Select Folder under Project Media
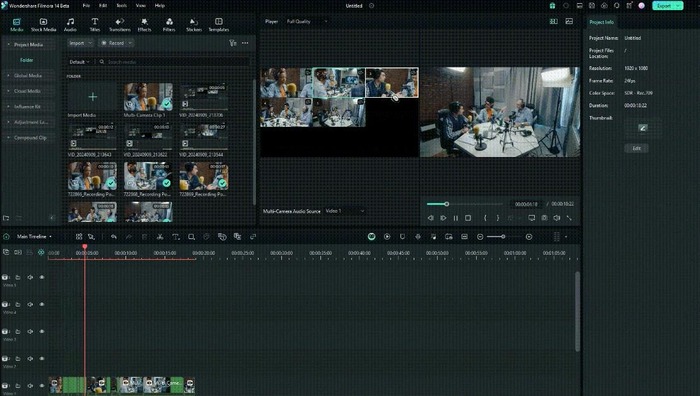Image resolution: width=700 pixels, height=396 pixels. pos(27,60)
